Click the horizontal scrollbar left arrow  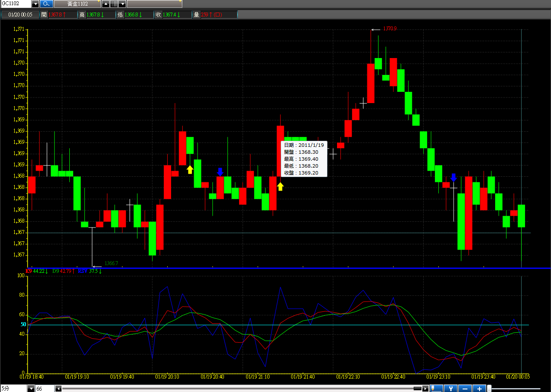tap(58, 389)
